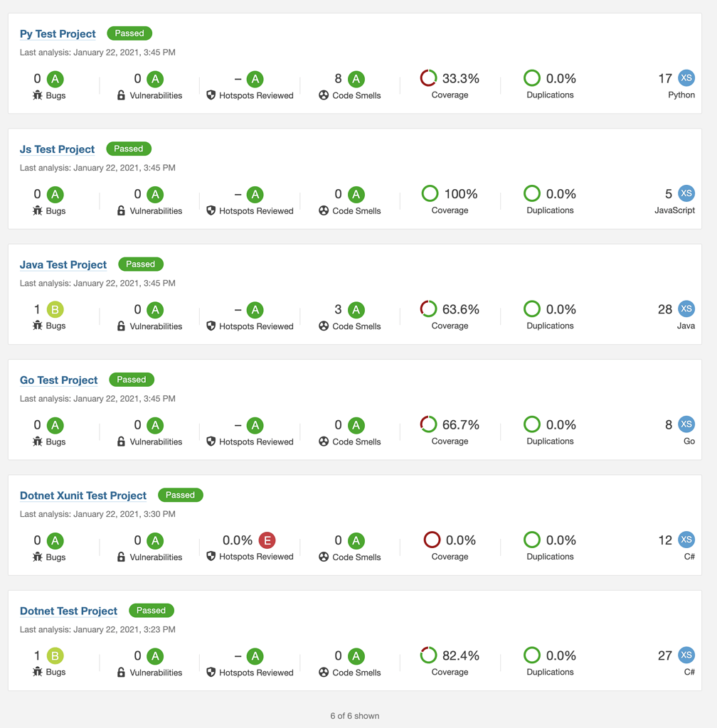The width and height of the screenshot is (717, 728).
Task: Open the Dotnet Test Project link
Action: pyautogui.click(x=68, y=611)
